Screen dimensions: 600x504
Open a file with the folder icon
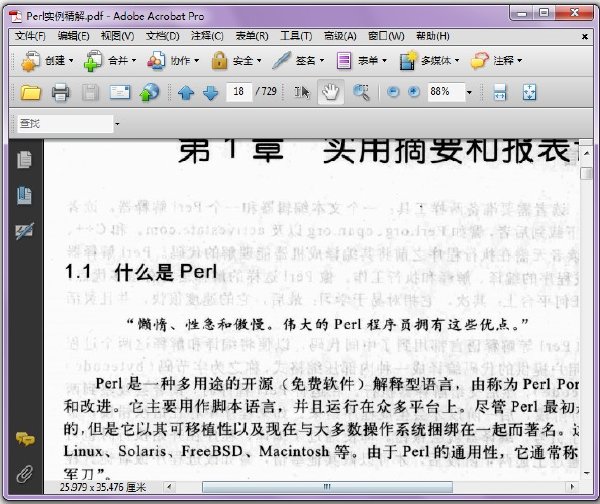31,92
